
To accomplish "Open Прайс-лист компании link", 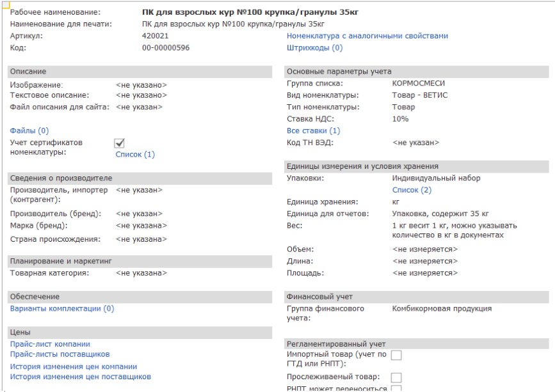I will coord(50,344).
